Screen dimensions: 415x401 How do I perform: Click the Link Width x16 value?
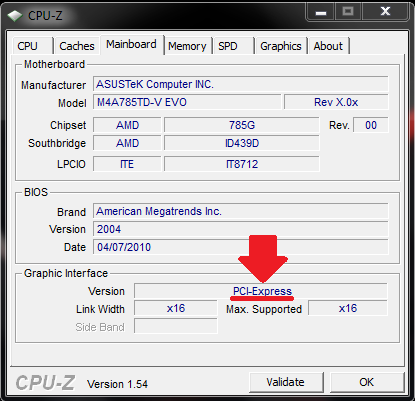pos(176,308)
